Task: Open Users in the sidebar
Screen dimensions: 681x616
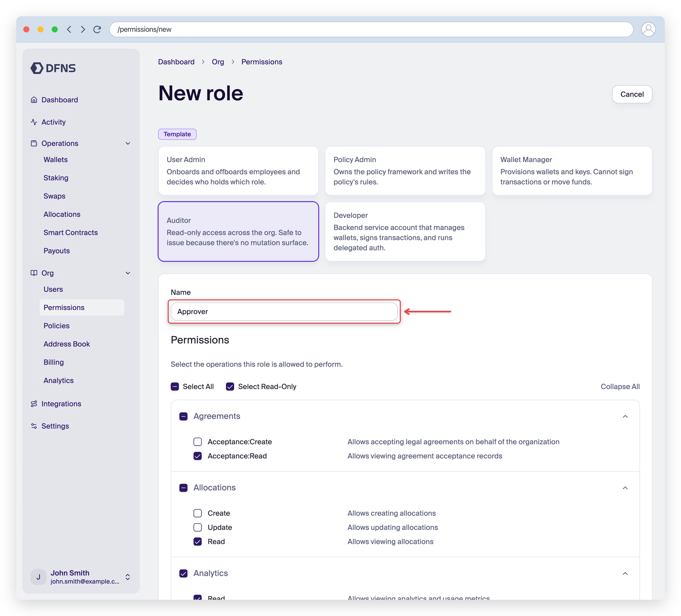Action: 53,289
